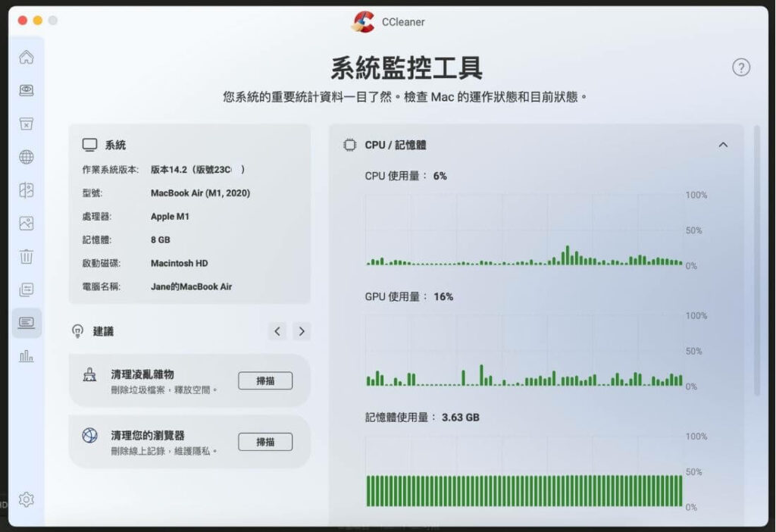Image resolution: width=776 pixels, height=532 pixels.
Task: Click the 建議 section title
Action: click(x=103, y=331)
